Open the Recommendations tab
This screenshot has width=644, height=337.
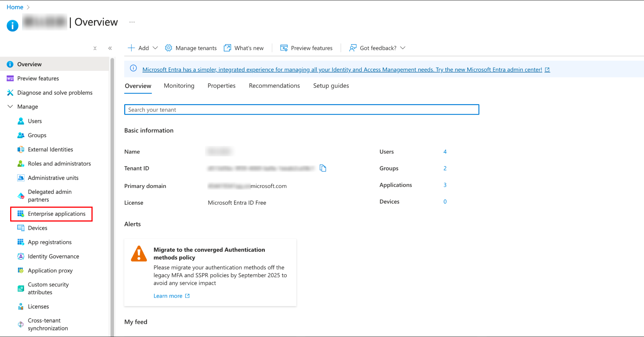click(x=274, y=86)
